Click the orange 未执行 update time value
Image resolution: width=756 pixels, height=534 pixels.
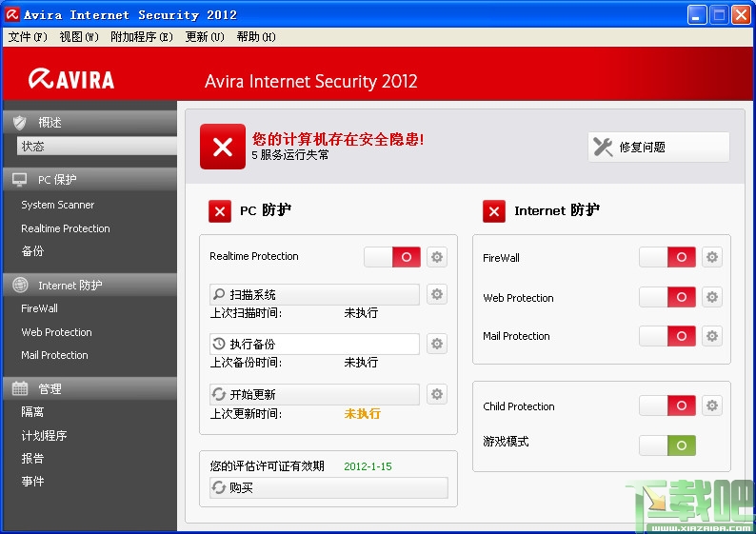click(362, 413)
